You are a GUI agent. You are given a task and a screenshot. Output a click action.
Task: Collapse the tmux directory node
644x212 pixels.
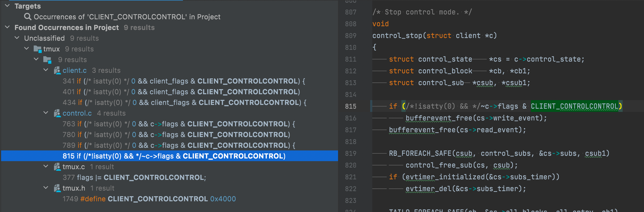point(26,48)
